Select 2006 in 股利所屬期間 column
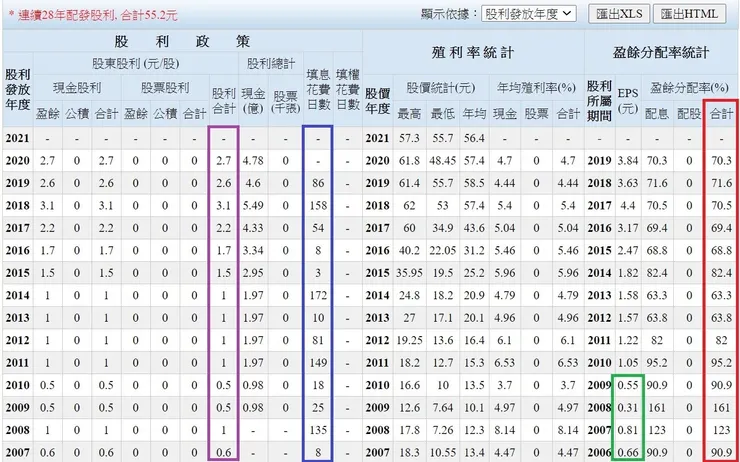The width and height of the screenshot is (740, 462). coord(599,453)
